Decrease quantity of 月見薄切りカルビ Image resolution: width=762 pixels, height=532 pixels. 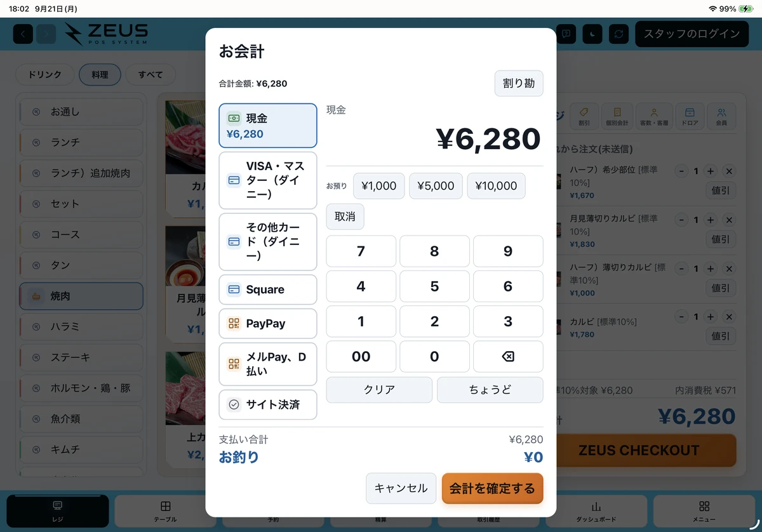pos(681,220)
